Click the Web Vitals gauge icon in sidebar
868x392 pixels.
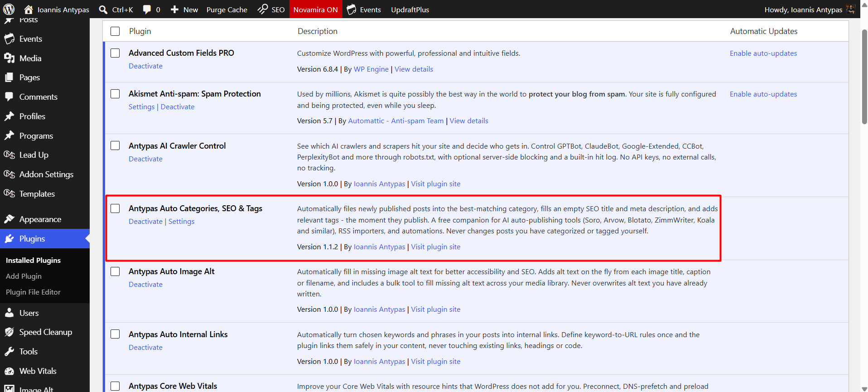click(9, 371)
